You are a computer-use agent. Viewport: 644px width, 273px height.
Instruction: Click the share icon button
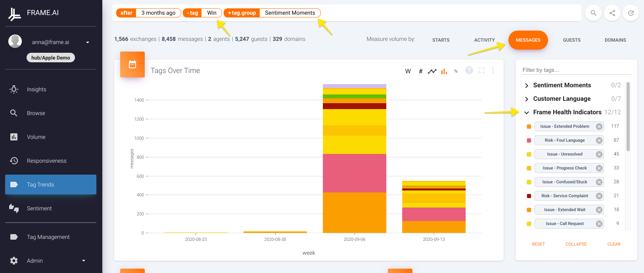click(612, 13)
